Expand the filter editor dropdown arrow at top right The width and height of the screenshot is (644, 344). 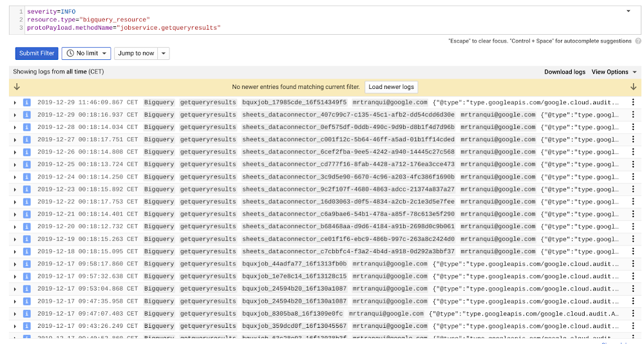(629, 12)
